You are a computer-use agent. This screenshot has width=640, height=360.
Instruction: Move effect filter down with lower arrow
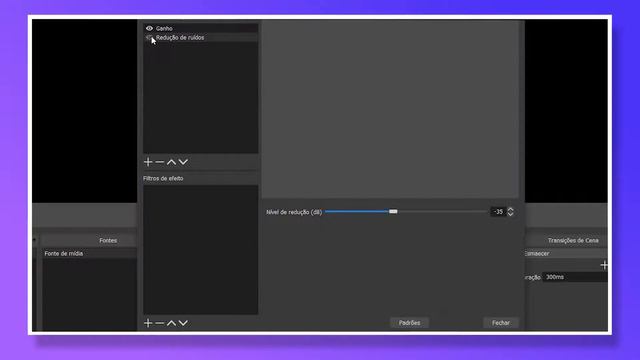click(x=183, y=323)
